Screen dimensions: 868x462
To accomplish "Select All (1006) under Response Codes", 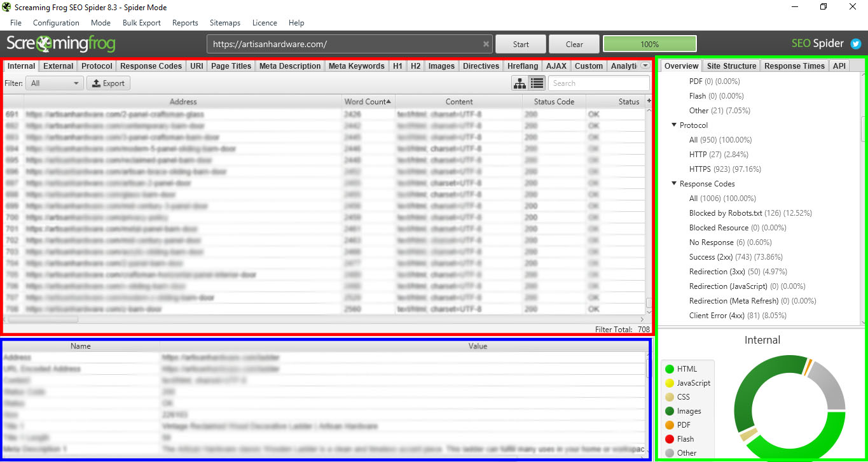I will (723, 199).
